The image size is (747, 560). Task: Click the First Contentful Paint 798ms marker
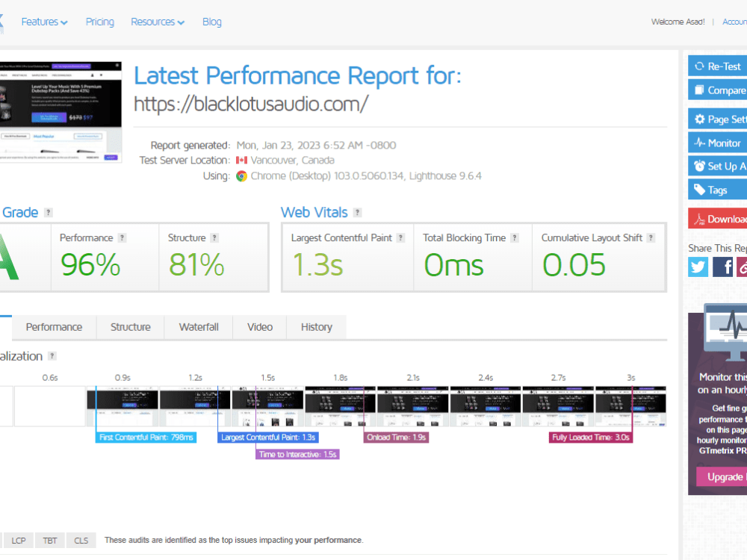click(146, 437)
